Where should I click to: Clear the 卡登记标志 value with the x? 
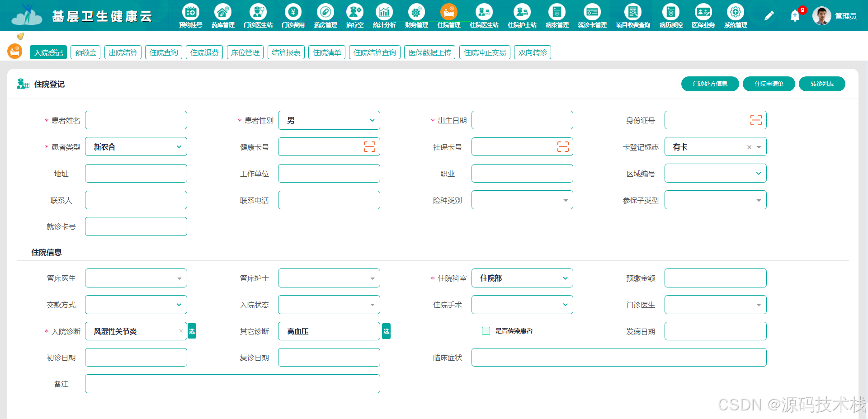pos(749,147)
